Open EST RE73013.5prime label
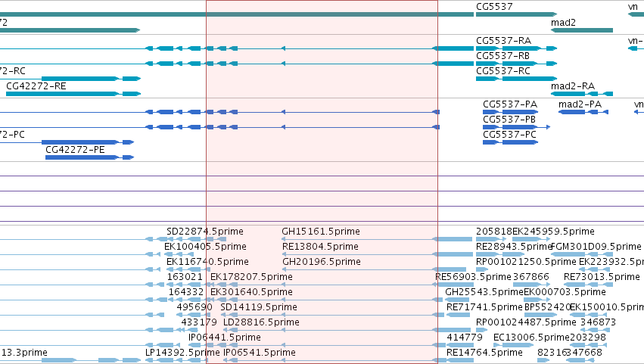Screen dimensions: 644x364 point(602,277)
